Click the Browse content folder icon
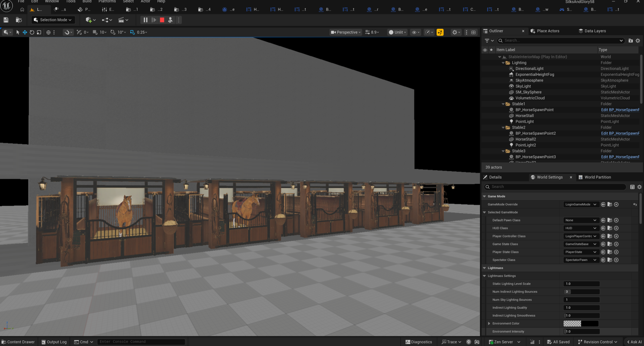644x346 pixels. coord(19,20)
